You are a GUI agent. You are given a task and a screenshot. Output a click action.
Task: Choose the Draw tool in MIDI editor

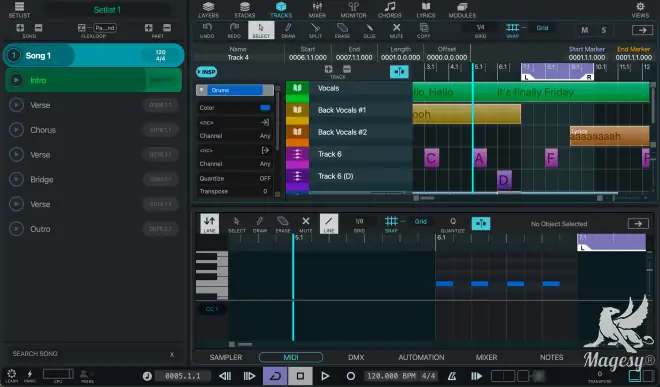(x=260, y=224)
